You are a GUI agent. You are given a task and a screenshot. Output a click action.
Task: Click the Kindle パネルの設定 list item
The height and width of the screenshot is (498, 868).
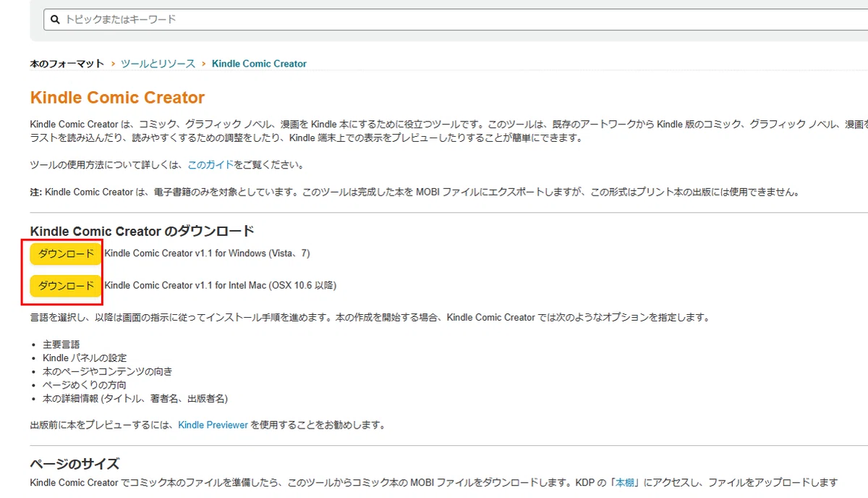point(85,358)
